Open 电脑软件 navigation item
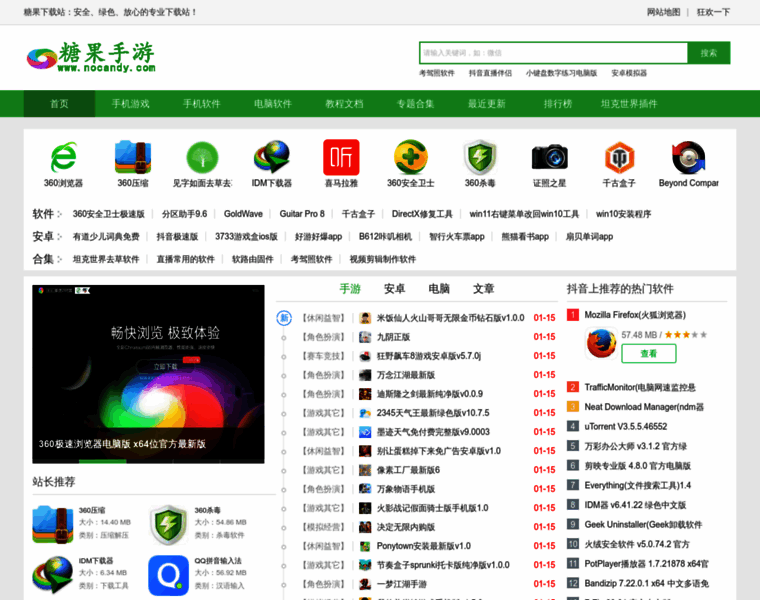 click(273, 103)
